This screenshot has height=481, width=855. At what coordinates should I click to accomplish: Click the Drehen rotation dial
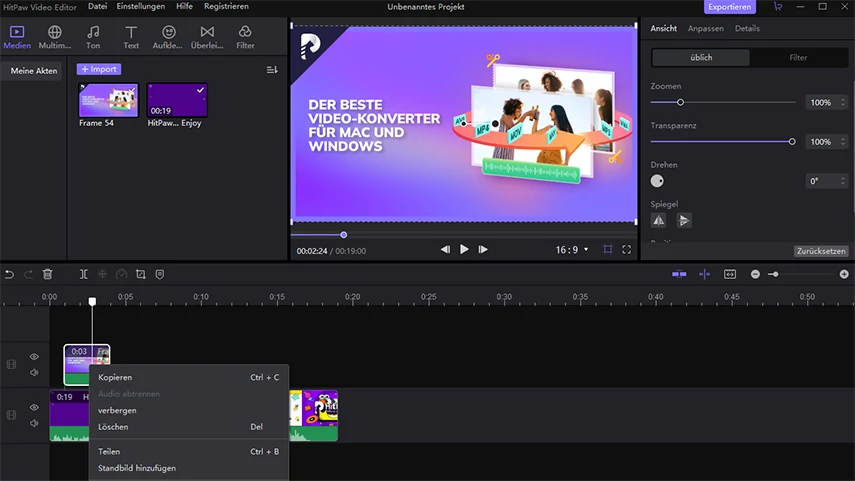coord(657,181)
